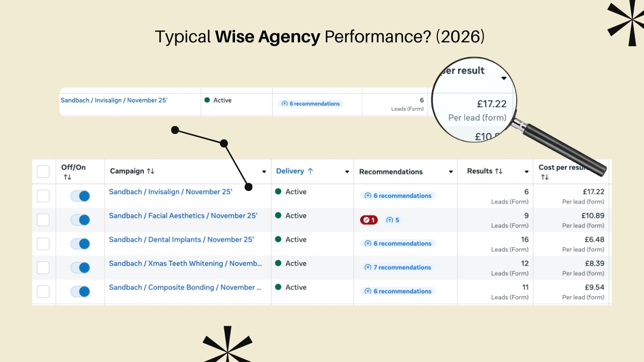Viewport: 644px width, 362px height.
Task: Click the Delivery column ascending sort arrow
Action: (x=310, y=171)
